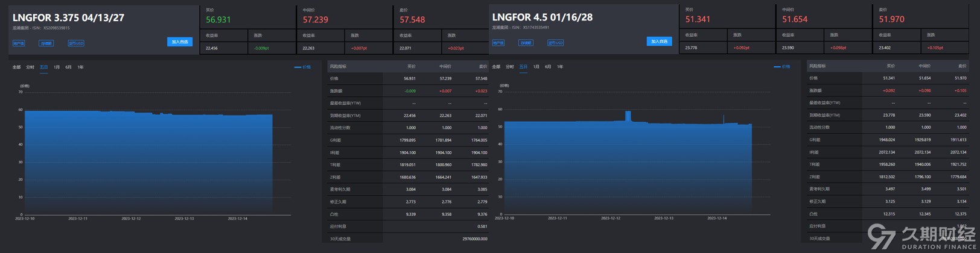Click T利差 value 1819.051
This screenshot has height=253, width=980.
(407, 165)
